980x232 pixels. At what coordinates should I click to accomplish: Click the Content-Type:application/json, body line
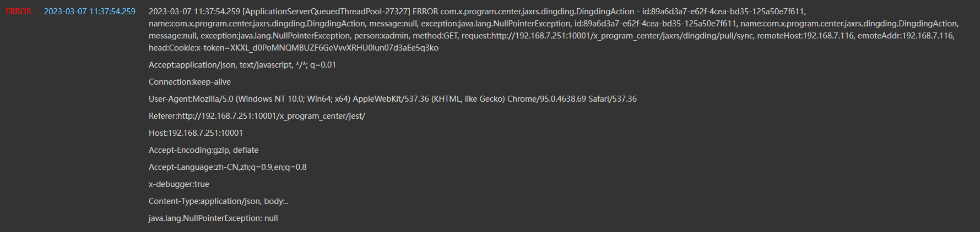point(218,201)
